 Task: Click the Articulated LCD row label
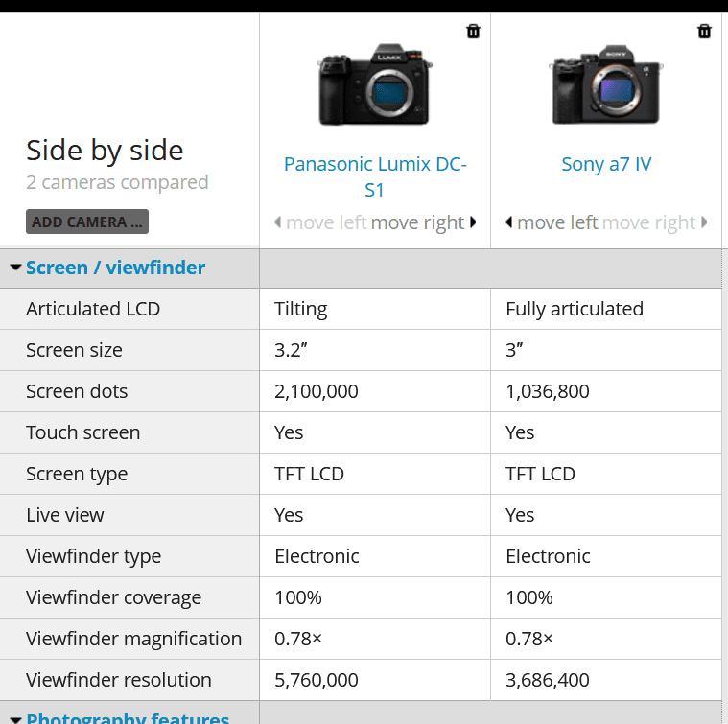click(x=93, y=309)
